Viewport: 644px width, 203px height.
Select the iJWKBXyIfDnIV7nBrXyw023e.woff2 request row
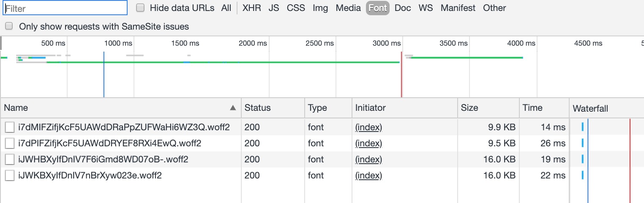click(x=322, y=176)
